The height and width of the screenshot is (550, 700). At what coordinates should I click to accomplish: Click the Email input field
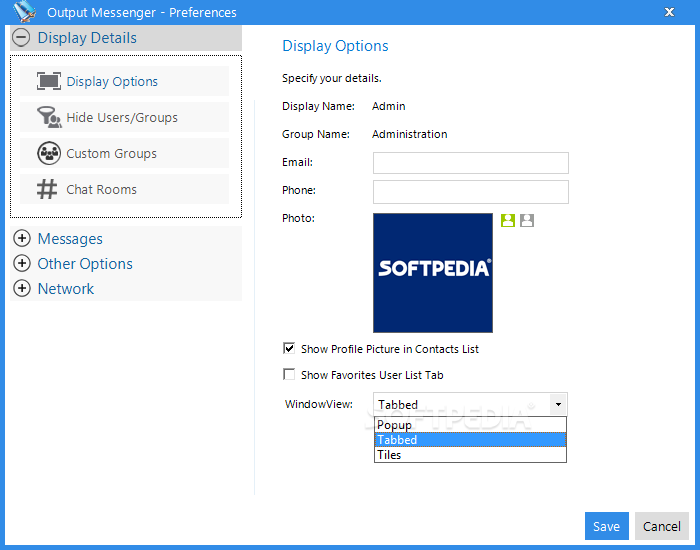470,163
